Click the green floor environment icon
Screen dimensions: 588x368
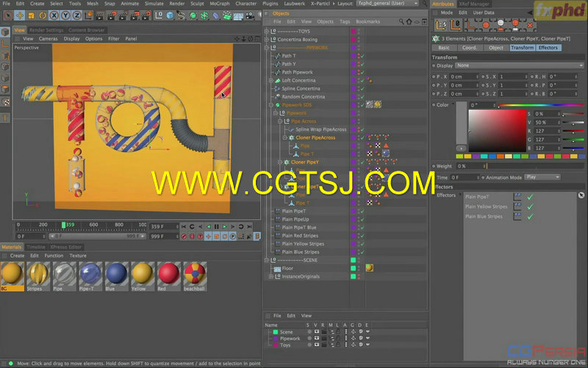pos(227,15)
